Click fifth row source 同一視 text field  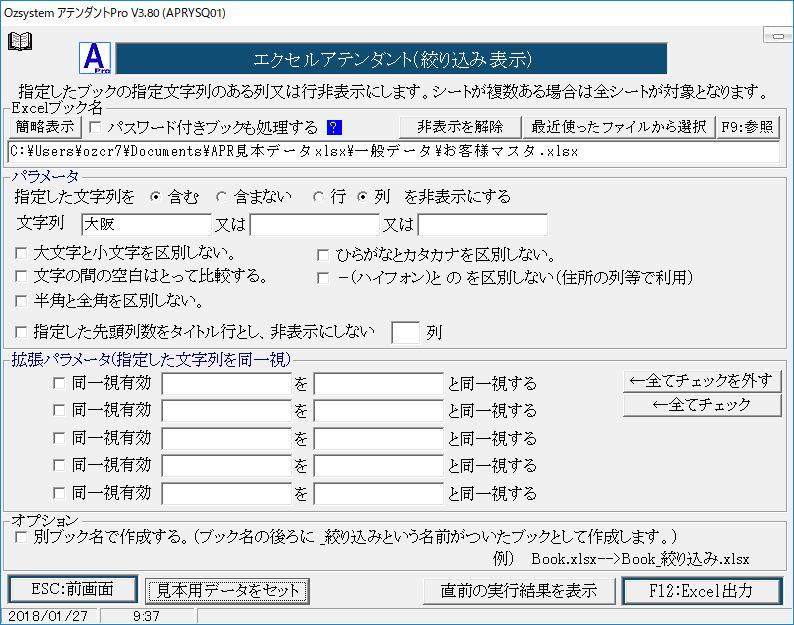tap(226, 493)
